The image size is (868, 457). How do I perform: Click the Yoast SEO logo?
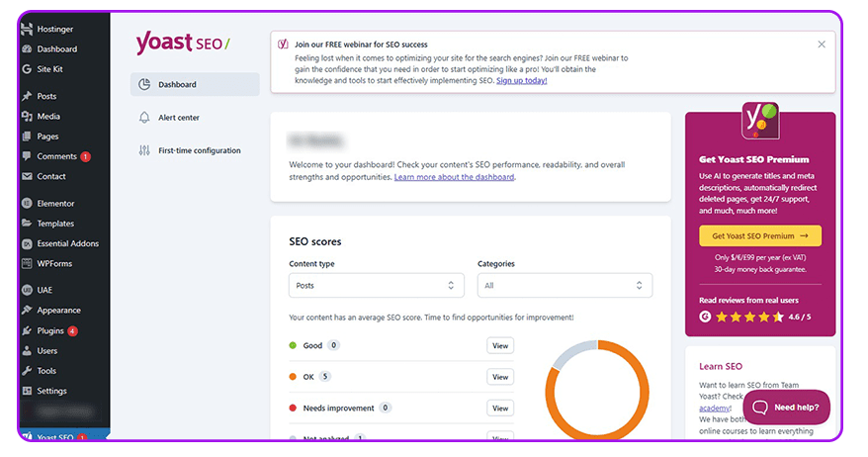coord(183,43)
